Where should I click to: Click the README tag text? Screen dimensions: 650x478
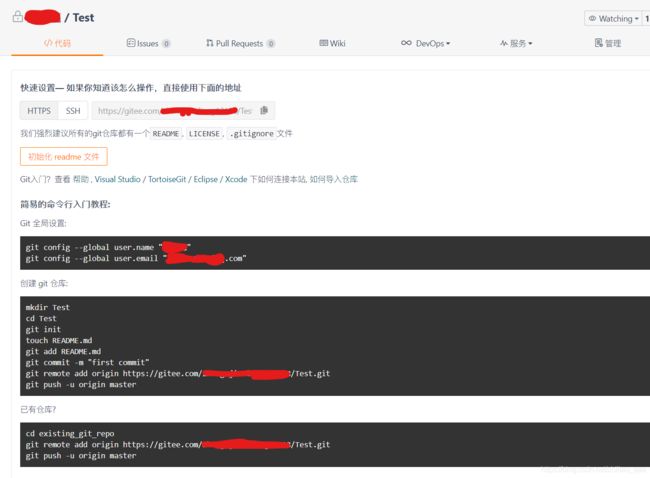click(165, 133)
